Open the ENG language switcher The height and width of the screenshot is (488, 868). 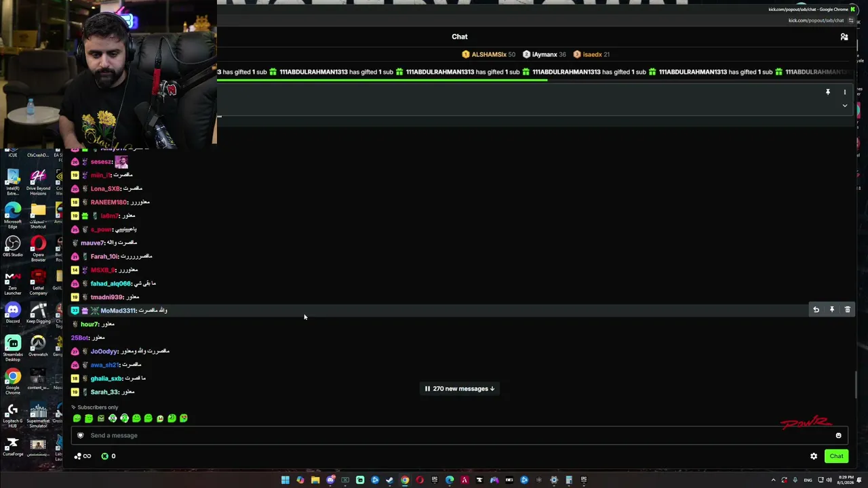point(808,480)
